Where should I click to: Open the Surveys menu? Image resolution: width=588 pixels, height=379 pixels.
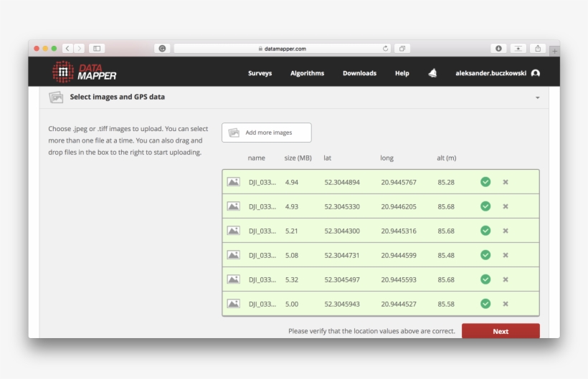[260, 73]
